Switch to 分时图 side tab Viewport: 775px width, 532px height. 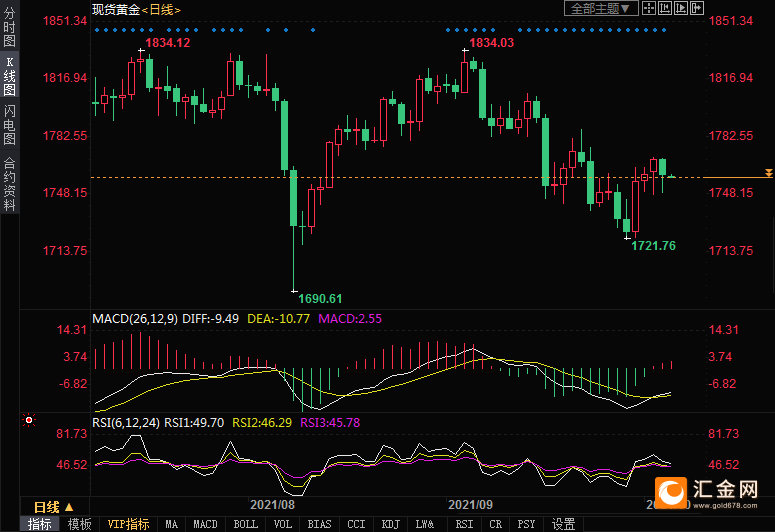tap(9, 28)
